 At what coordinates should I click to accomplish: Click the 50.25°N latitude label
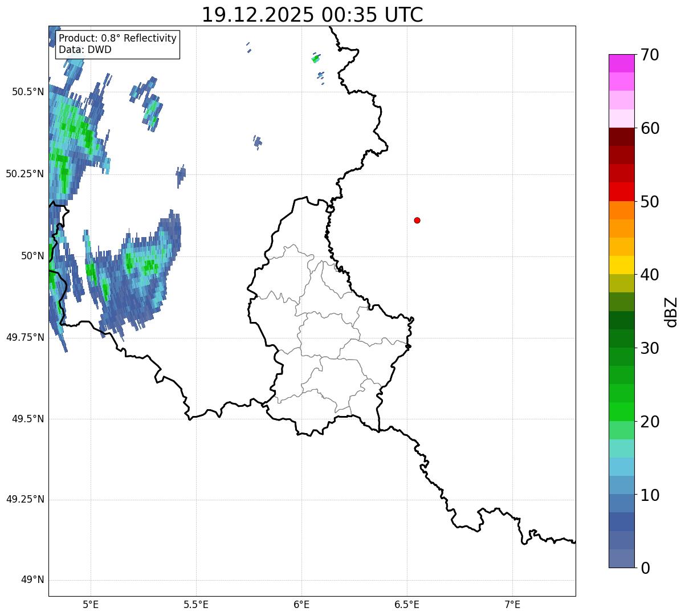[25, 174]
